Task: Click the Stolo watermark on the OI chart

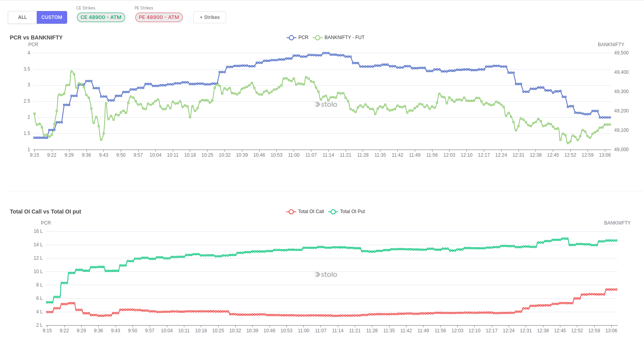Action: [x=326, y=274]
